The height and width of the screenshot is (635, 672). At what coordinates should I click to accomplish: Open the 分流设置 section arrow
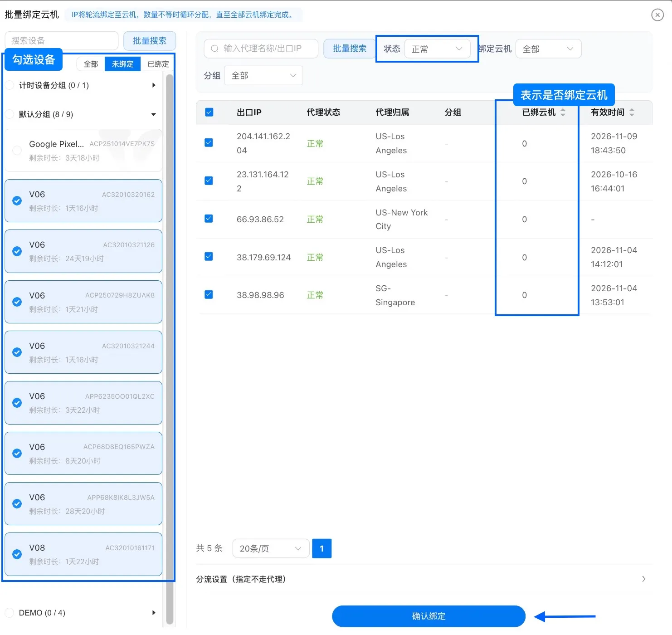coord(644,579)
